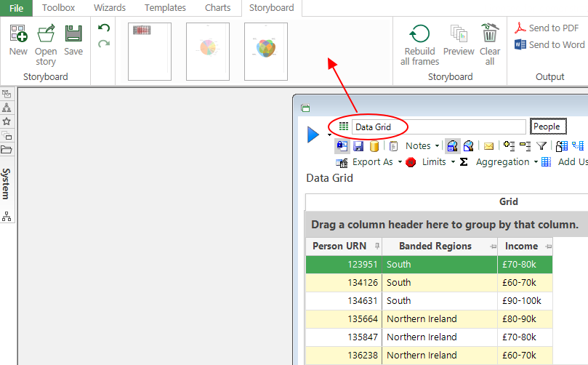Open the favourites star sidebar panel
The width and height of the screenshot is (588, 365).
tap(7, 121)
